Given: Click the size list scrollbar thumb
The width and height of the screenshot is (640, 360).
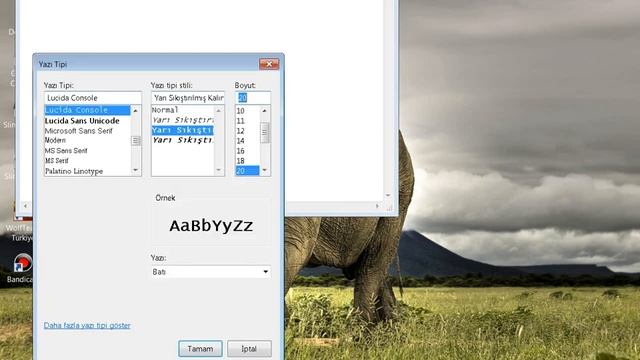Looking at the screenshot, I should (264, 133).
